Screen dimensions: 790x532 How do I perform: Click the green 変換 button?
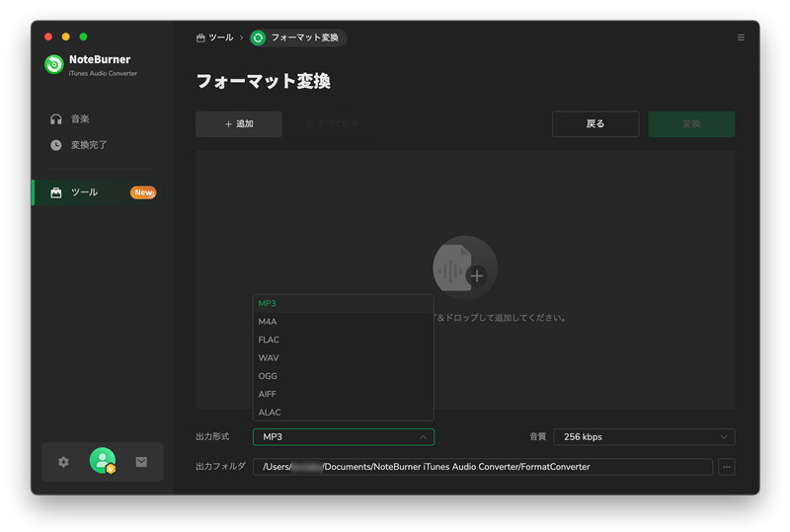(x=691, y=124)
